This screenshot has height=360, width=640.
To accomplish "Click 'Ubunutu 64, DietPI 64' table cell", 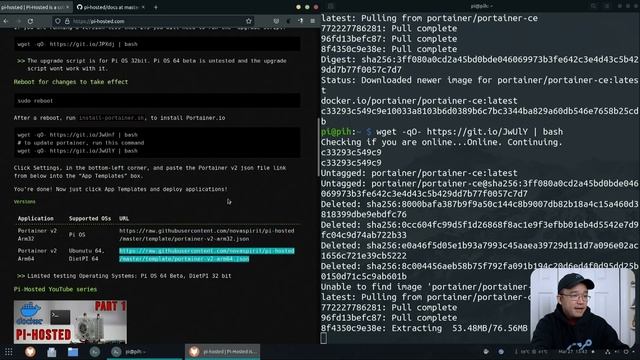I will click(x=87, y=255).
